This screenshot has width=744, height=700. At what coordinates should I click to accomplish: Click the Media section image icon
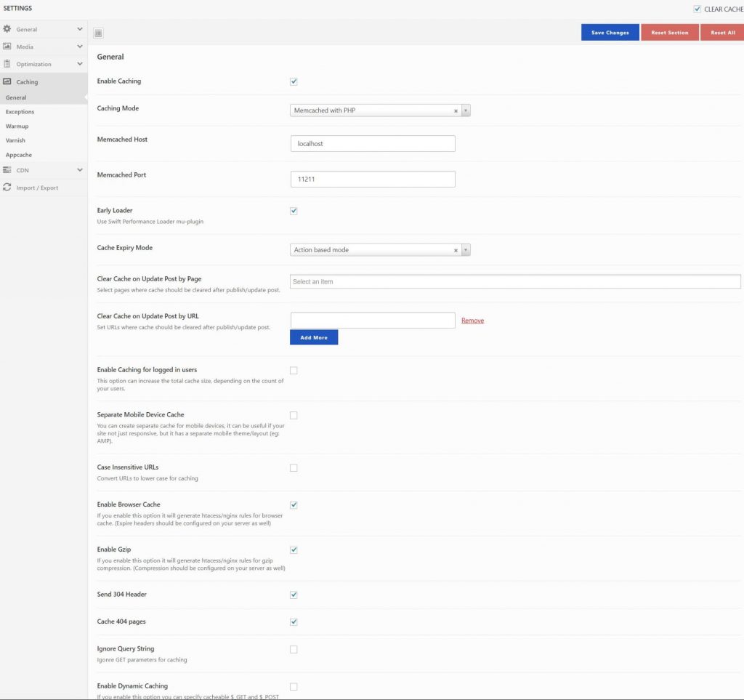click(x=7, y=47)
